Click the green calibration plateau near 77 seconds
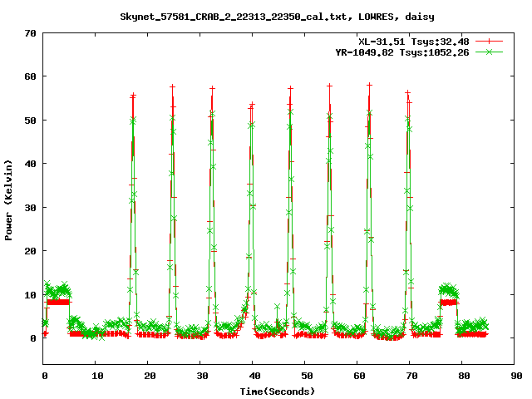Image resolution: width=532 pixels, height=399 pixels. coord(448,290)
